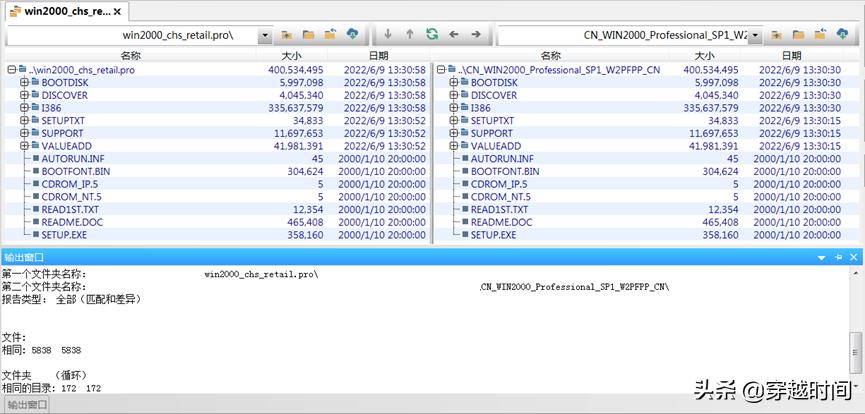Expand the left DISCOVER folder
Viewport: 865px width, 414px height.
click(x=24, y=95)
